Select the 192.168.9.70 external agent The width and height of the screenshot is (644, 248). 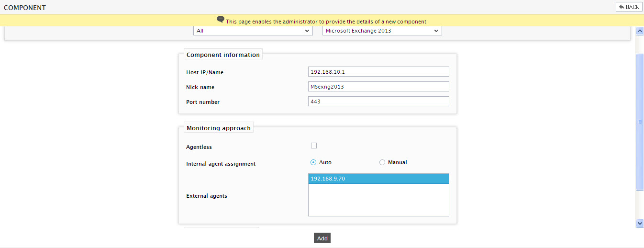[378, 179]
